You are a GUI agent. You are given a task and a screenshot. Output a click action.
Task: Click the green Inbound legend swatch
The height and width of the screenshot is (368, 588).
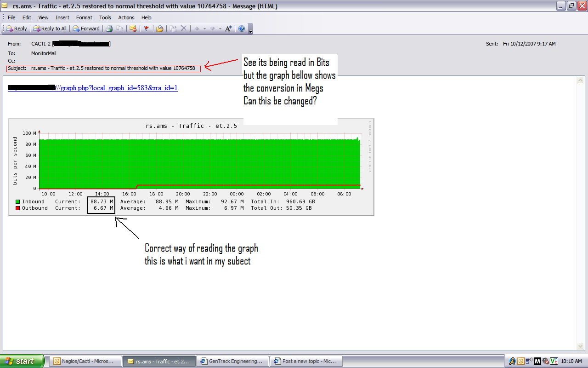tap(18, 201)
